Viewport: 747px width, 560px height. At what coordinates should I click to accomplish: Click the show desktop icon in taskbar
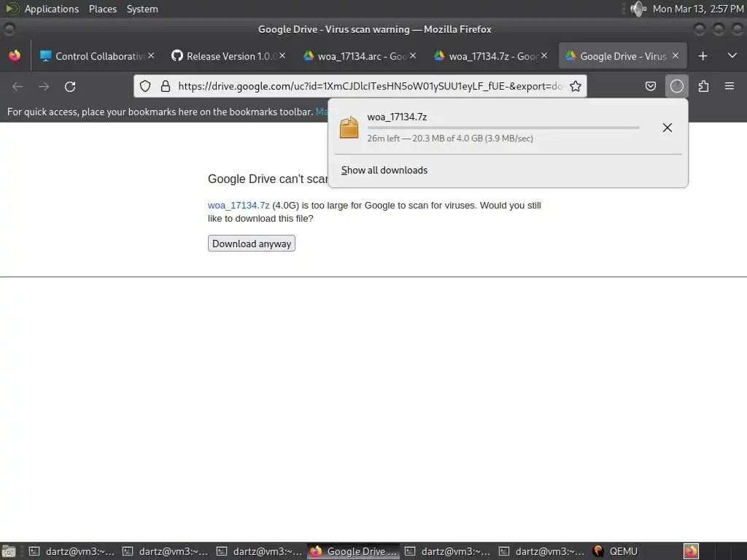click(9, 551)
